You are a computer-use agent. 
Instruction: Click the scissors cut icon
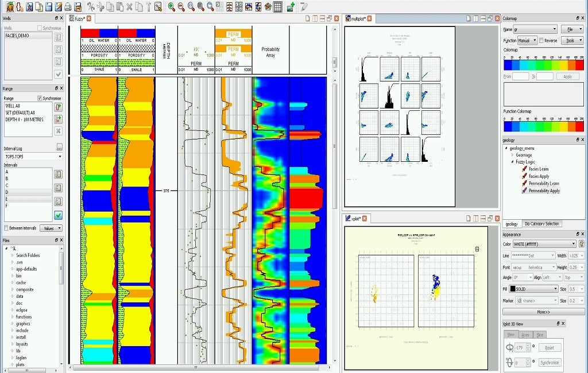click(100, 7)
